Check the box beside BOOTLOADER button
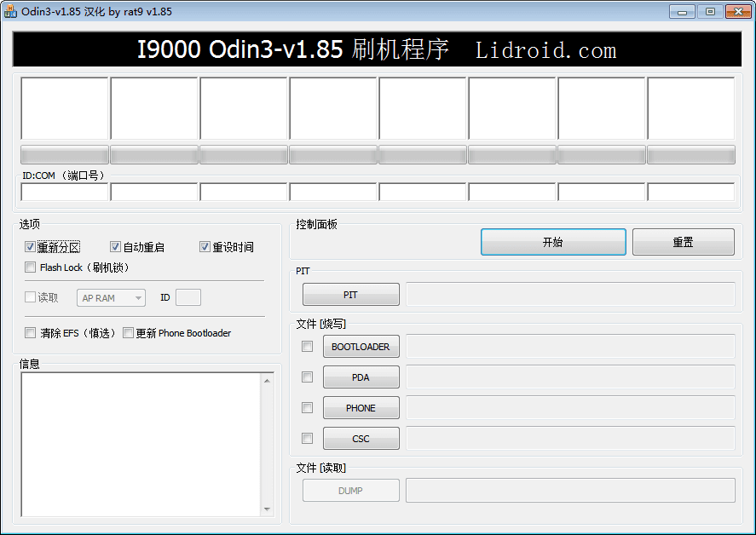 [x=307, y=346]
